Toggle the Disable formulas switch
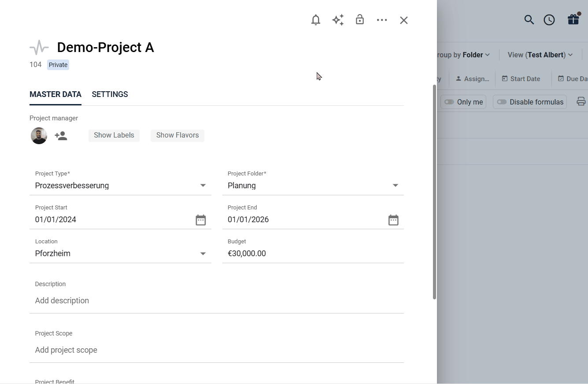The width and height of the screenshot is (588, 384). tap(502, 102)
